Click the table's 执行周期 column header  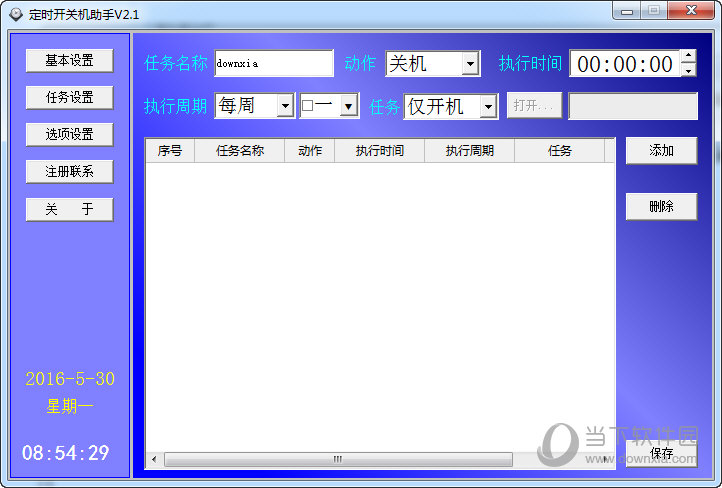(x=469, y=151)
